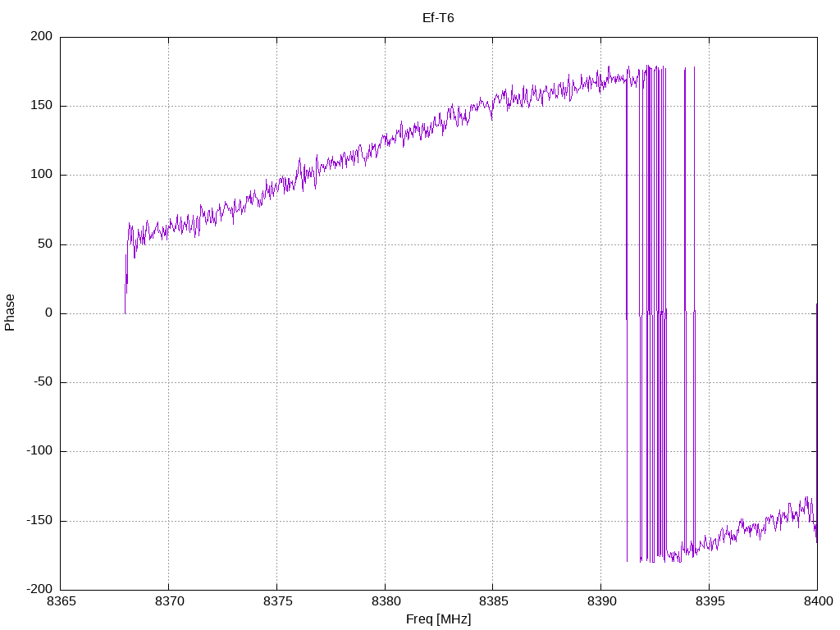Click the -150 y-axis tick label
The width and height of the screenshot is (840, 630).
39,520
